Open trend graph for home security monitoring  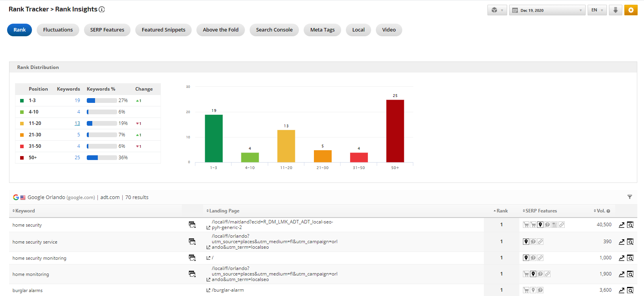click(622, 258)
